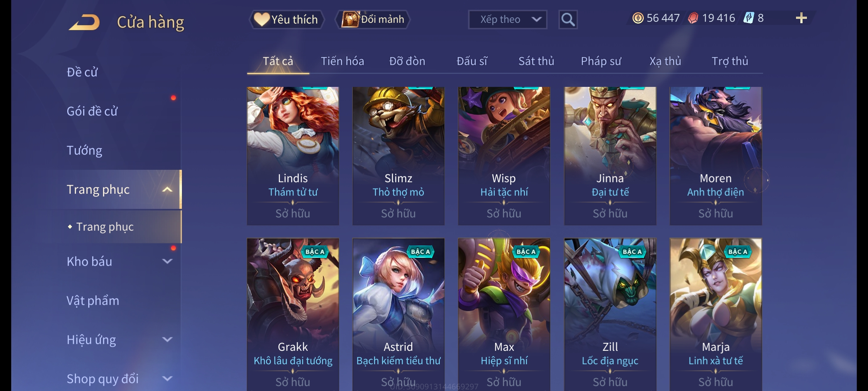The width and height of the screenshot is (868, 391).
Task: Switch to the Pháp sư tab
Action: (601, 61)
